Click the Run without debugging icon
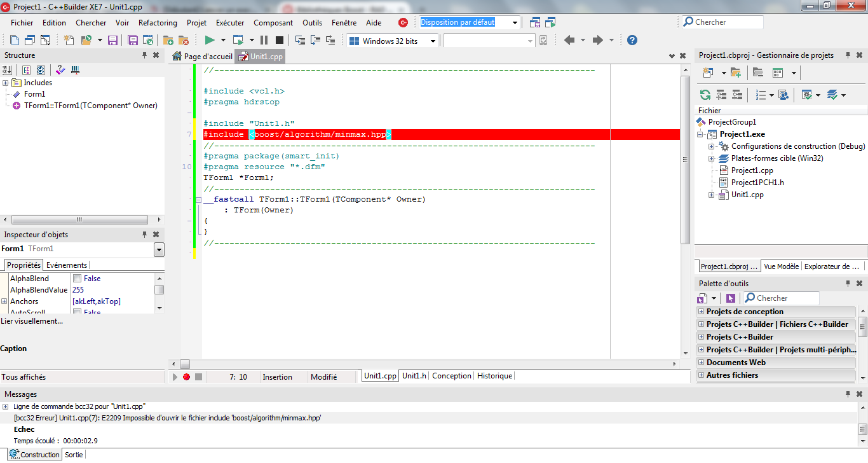 [x=238, y=40]
